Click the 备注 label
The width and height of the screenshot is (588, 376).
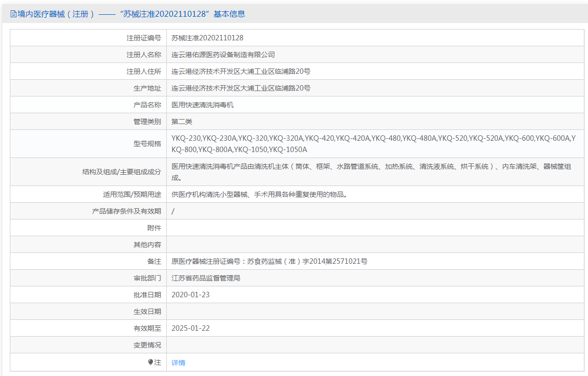(154, 261)
